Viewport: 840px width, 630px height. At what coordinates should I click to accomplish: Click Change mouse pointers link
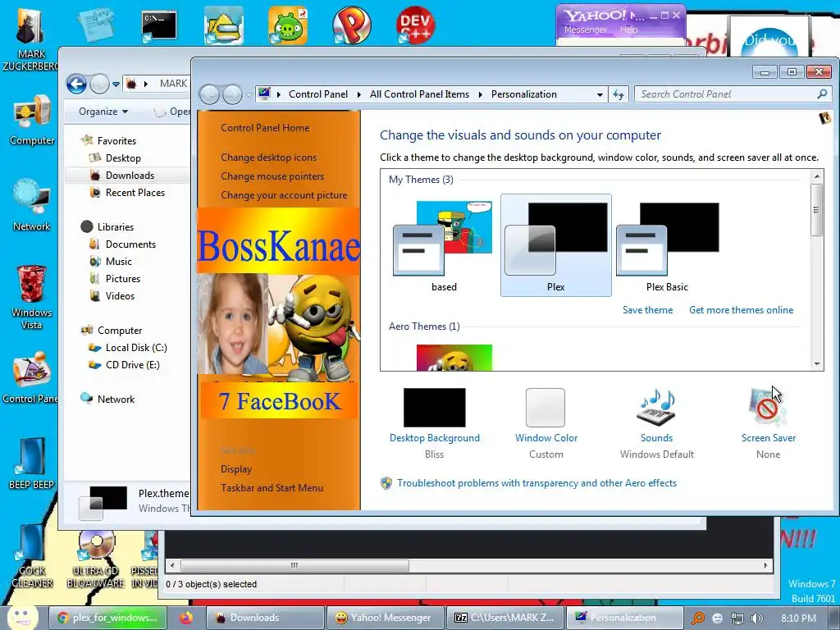pyautogui.click(x=272, y=176)
